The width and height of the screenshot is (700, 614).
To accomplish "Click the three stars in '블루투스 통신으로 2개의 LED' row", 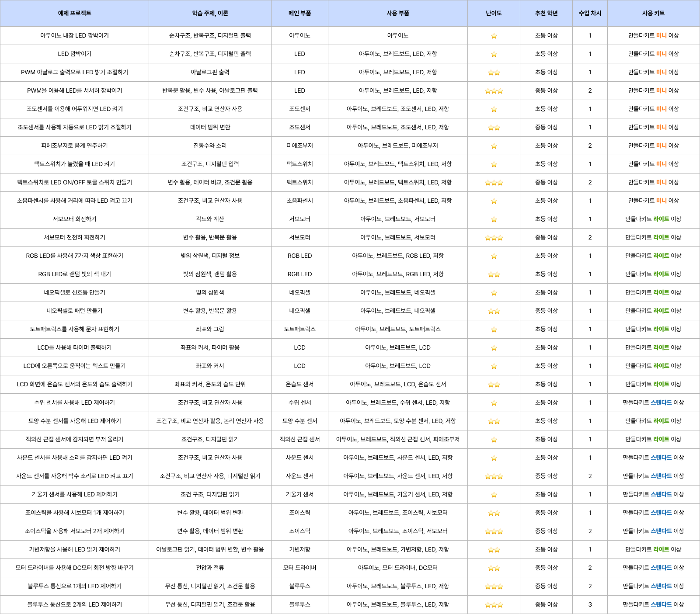I will pos(494,605).
